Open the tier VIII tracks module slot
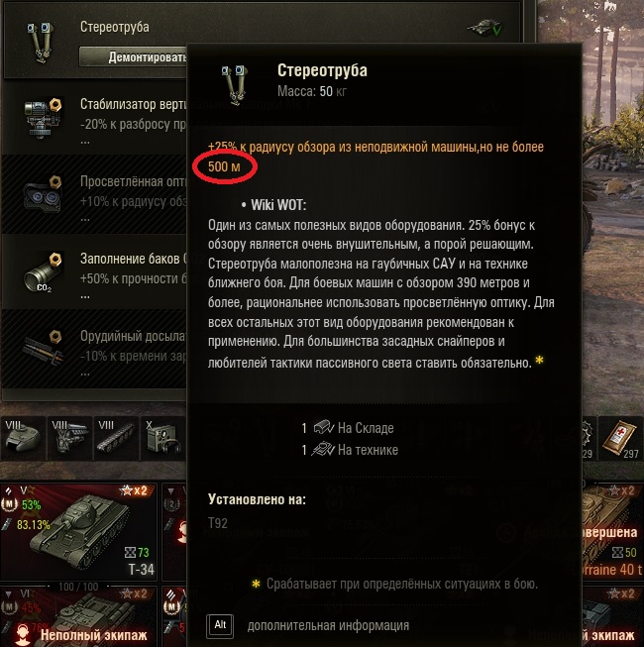 click(116, 438)
